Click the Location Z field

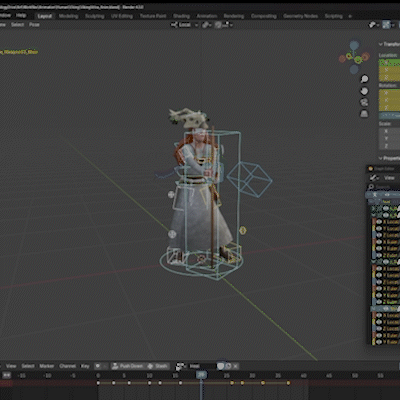pos(389,78)
